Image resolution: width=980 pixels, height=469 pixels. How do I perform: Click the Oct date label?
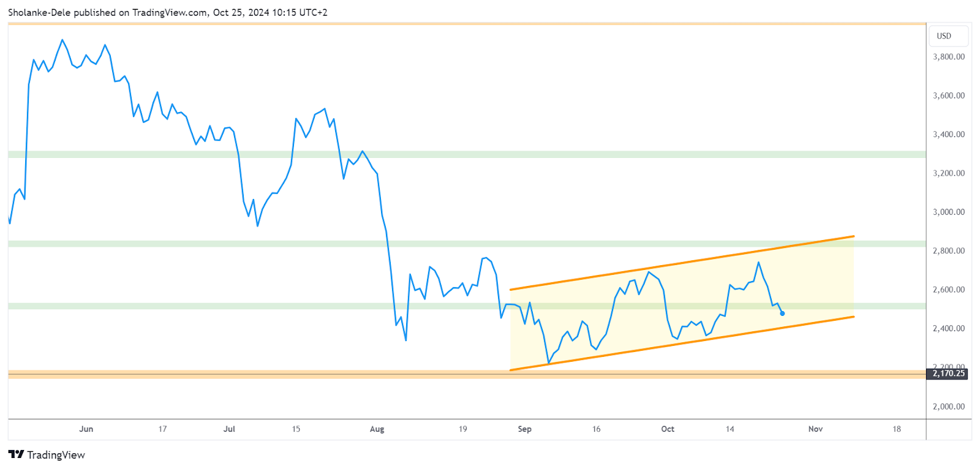668,429
